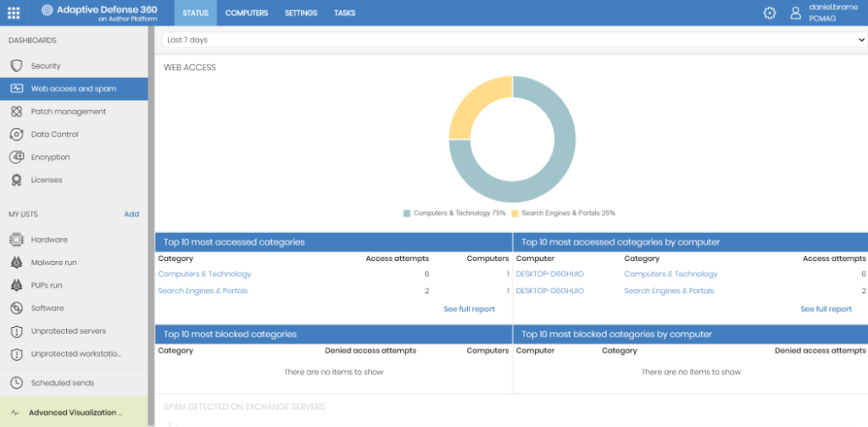Click the Advanced Visualization pulse icon
Screen dimensions: 868x427
[15, 413]
